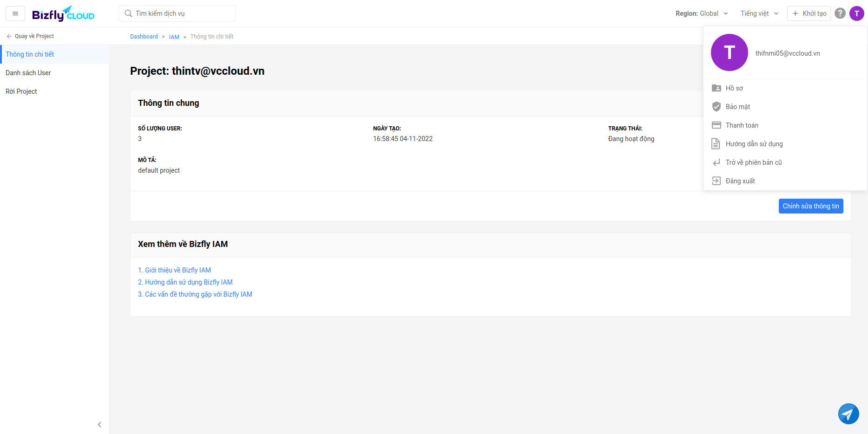Open Thanh toán from the user menu
Viewport: 868px width, 434px height.
(742, 125)
